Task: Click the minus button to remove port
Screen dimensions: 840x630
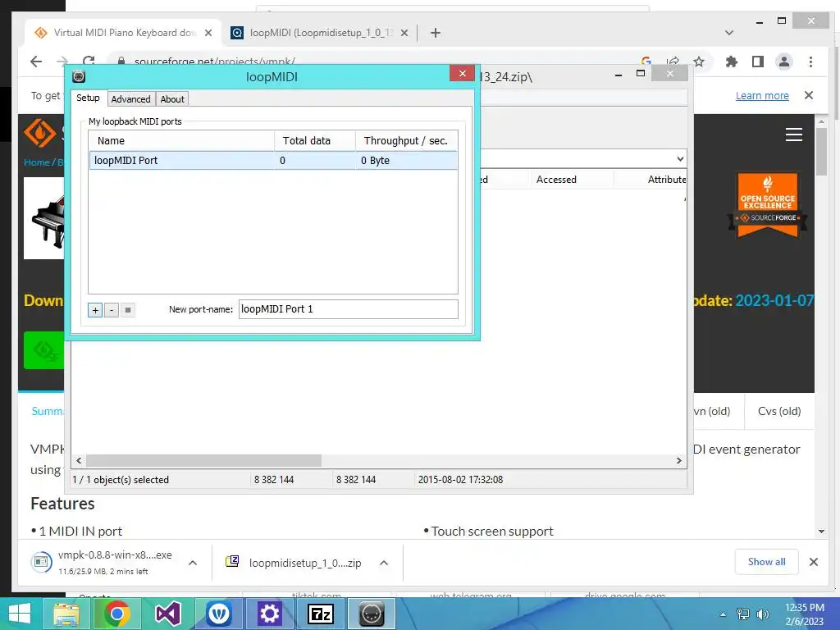Action: [112, 310]
